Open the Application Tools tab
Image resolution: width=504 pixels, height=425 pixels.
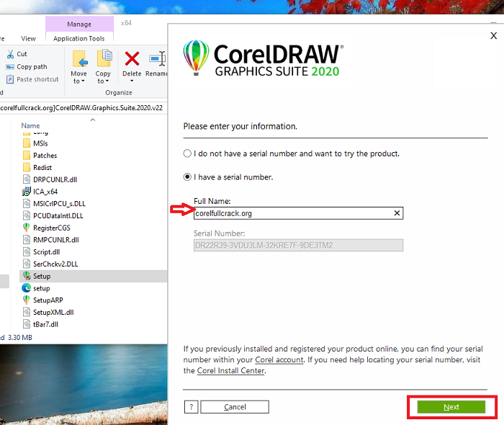point(79,39)
